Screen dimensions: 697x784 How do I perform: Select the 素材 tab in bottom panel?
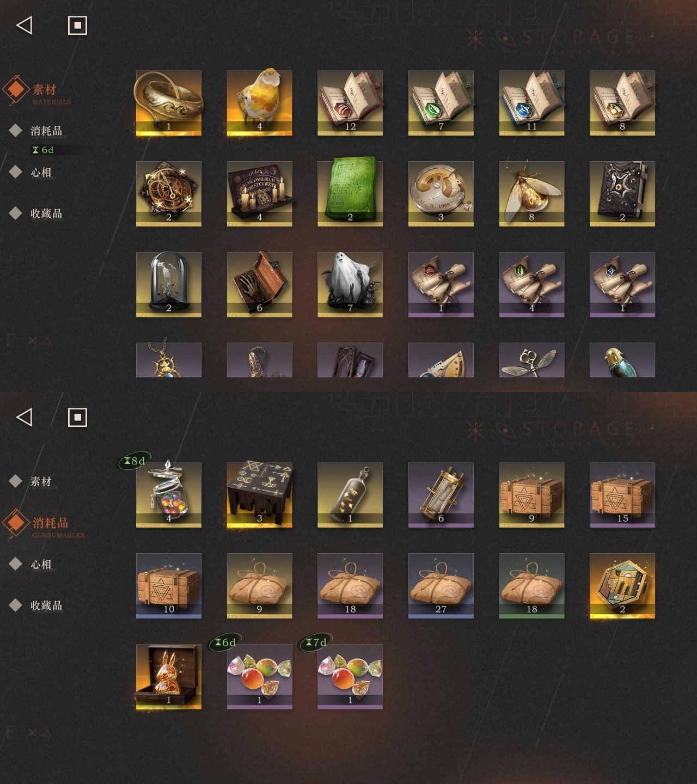41,481
